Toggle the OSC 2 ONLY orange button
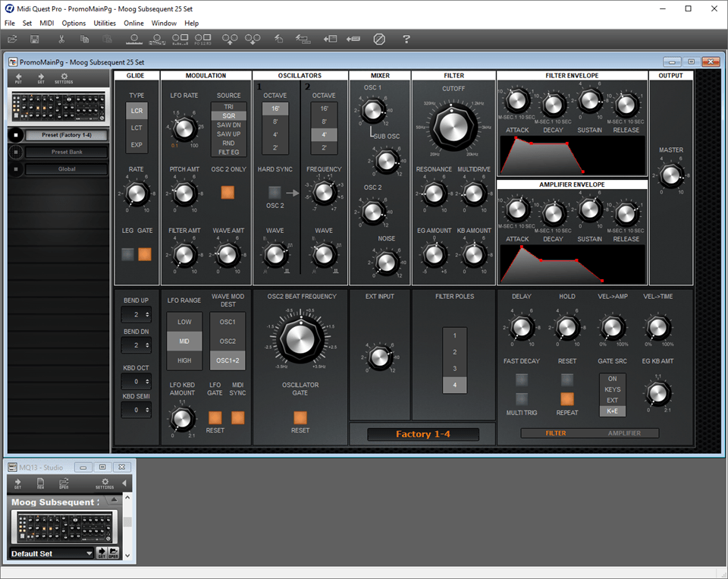 (x=227, y=192)
